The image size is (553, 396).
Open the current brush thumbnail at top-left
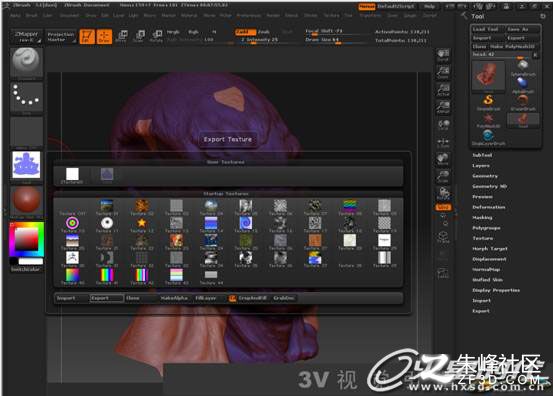pyautogui.click(x=26, y=62)
